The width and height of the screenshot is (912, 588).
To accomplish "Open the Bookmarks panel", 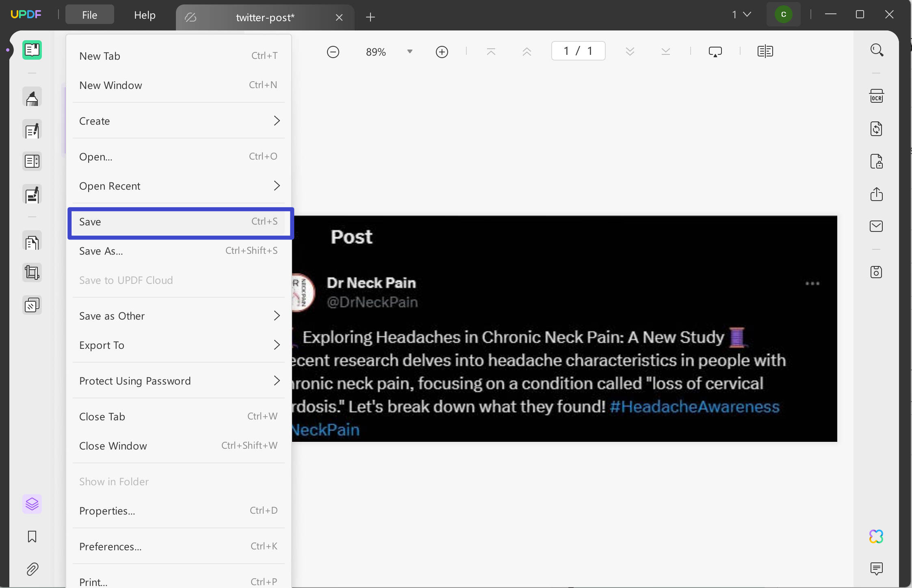I will [x=32, y=537].
